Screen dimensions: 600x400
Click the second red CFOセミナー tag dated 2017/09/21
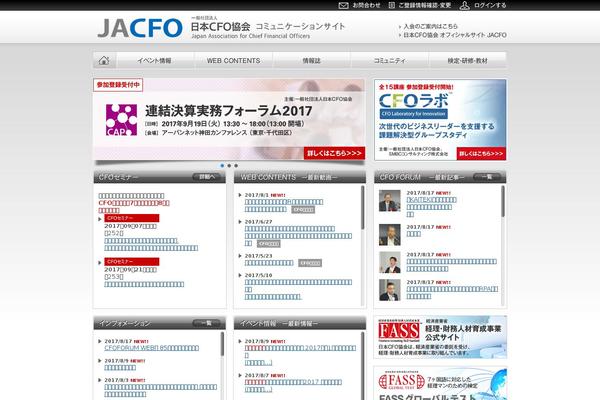(x=132, y=262)
